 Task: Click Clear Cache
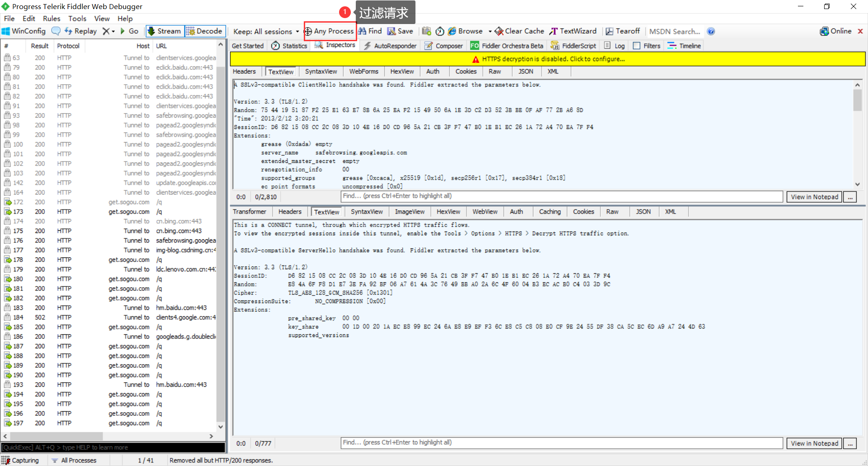(x=519, y=31)
